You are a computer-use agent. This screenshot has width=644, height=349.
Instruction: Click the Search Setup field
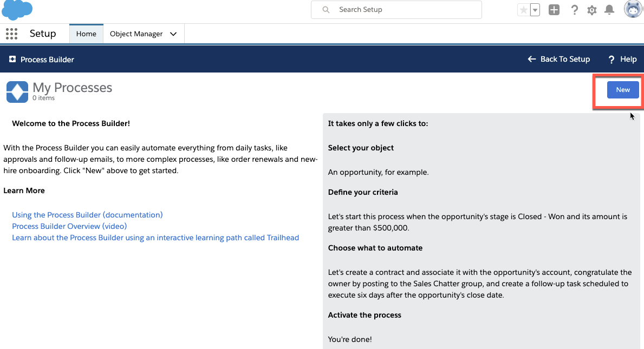point(396,9)
